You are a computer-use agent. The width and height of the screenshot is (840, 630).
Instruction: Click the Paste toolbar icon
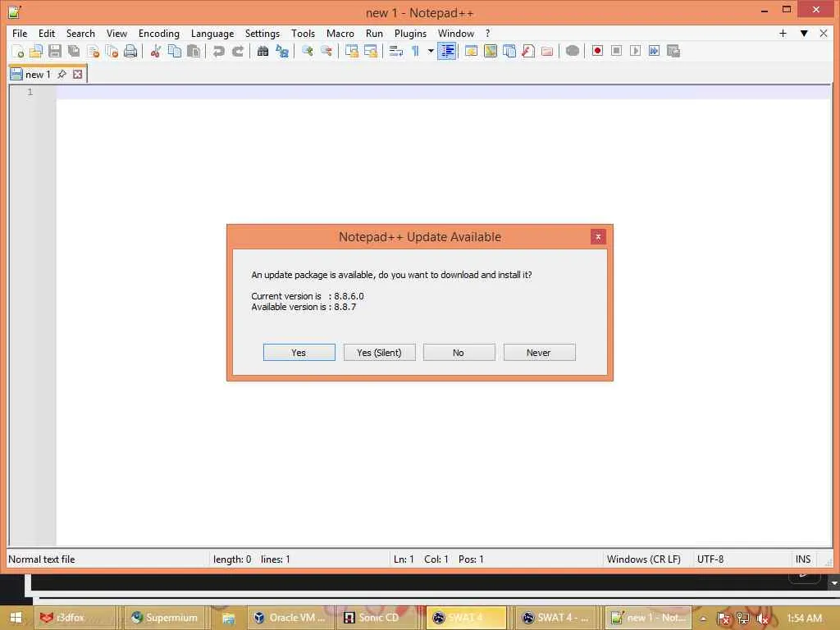click(x=194, y=51)
